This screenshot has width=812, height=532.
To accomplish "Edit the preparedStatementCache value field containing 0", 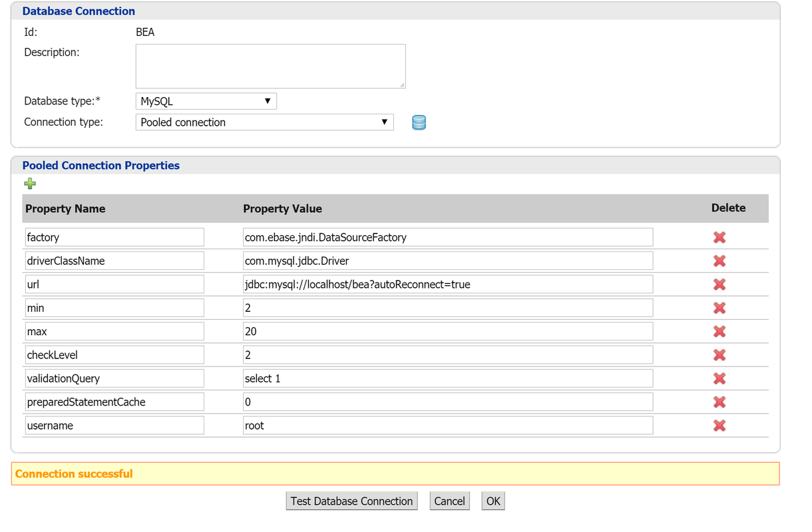I will tap(448, 402).
